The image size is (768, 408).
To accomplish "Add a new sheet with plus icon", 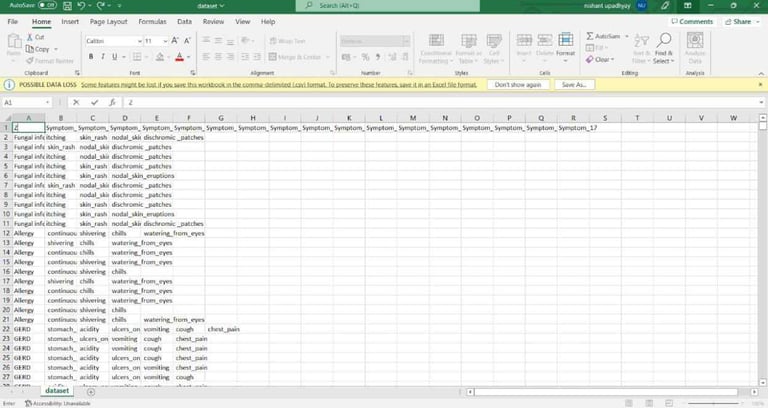I will [91, 392].
